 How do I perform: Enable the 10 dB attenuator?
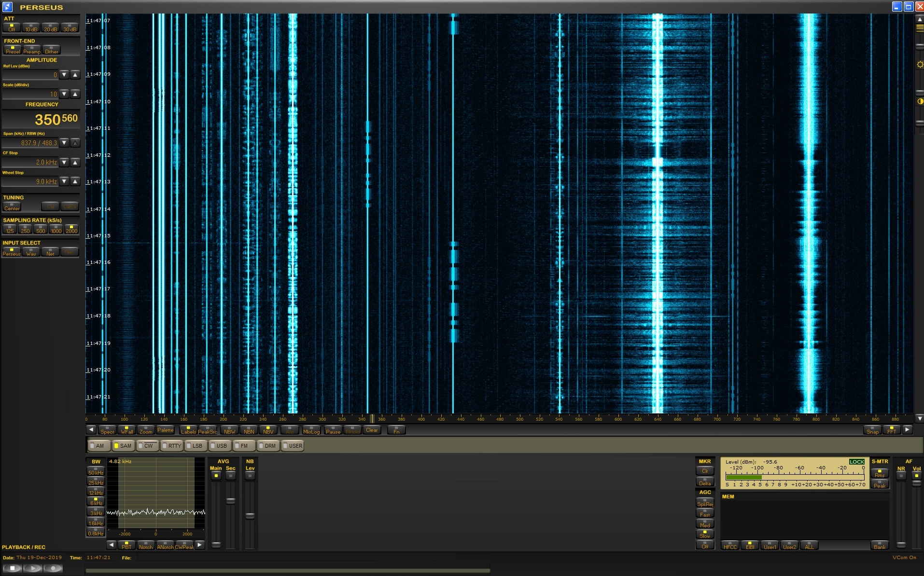pyautogui.click(x=31, y=27)
